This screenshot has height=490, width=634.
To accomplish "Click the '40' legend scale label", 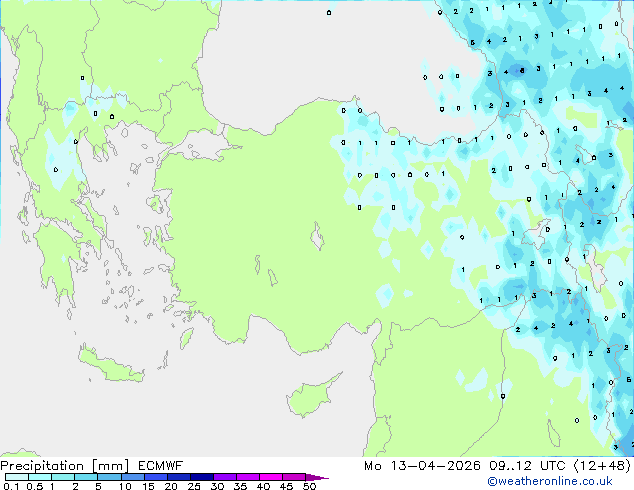I will click(263, 486).
